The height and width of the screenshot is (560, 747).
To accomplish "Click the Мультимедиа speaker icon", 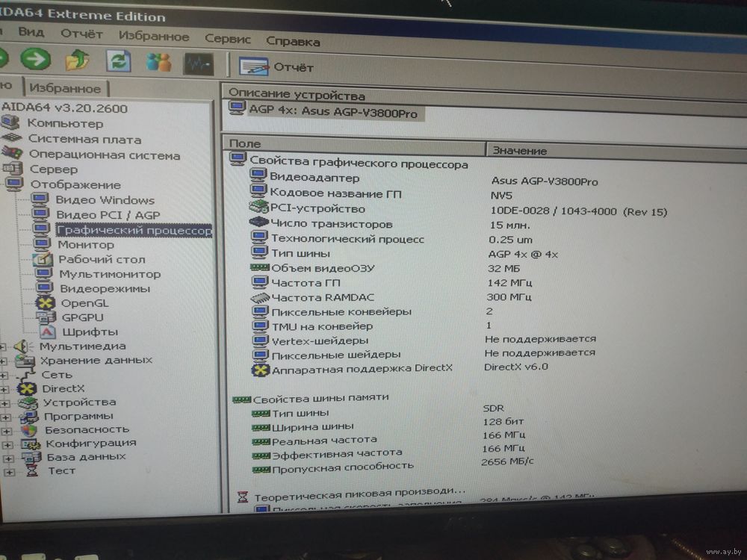I will pyautogui.click(x=22, y=346).
